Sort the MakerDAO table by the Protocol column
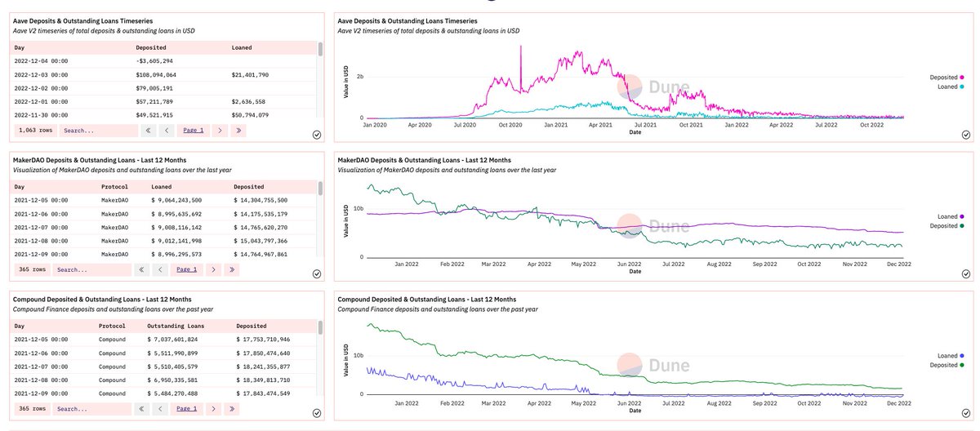980x431 pixels. coord(114,187)
